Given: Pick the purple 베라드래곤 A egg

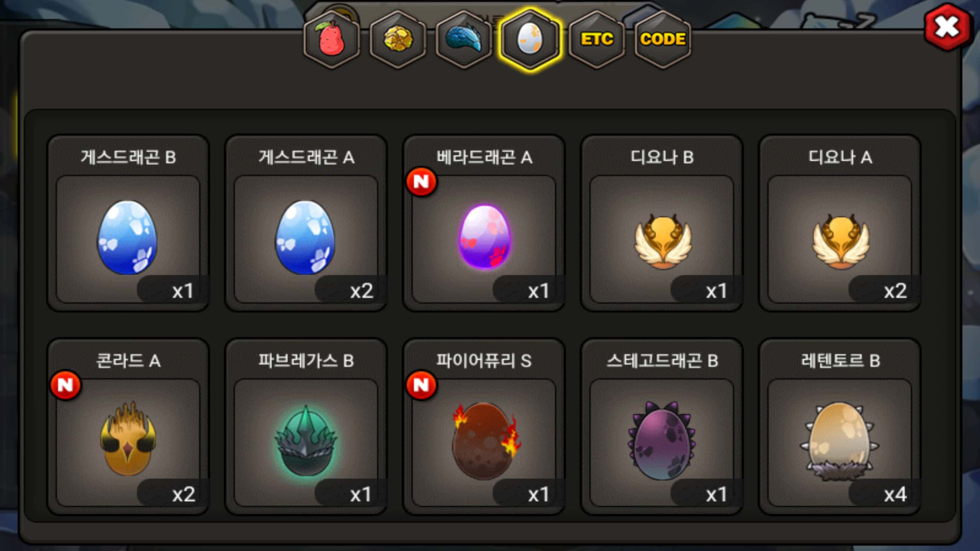Looking at the screenshot, I should [x=484, y=223].
